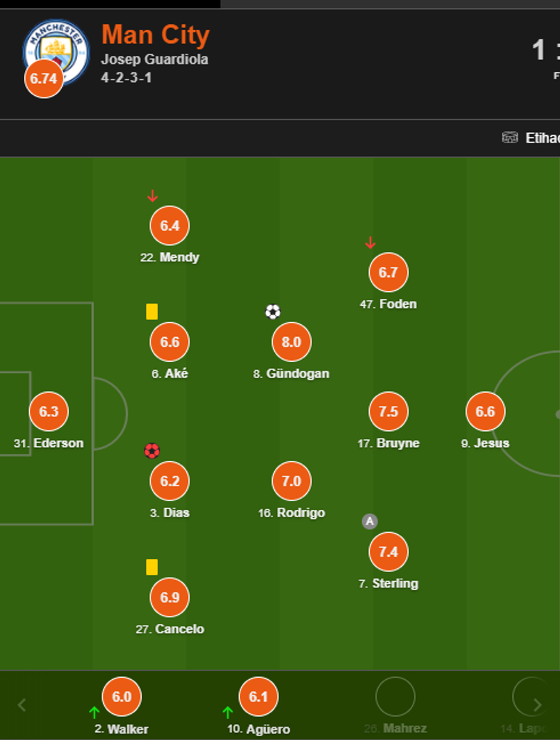Click the red own-goal ball icon near Dias
Image resolution: width=560 pixels, height=740 pixels.
coord(152,451)
